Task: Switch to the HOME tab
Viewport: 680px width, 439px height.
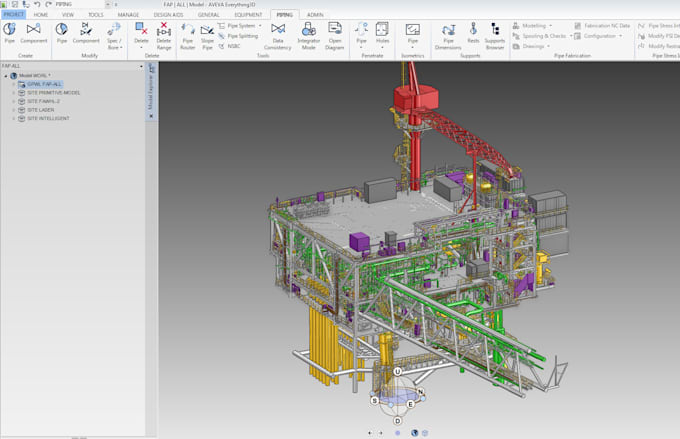Action: [x=41, y=14]
